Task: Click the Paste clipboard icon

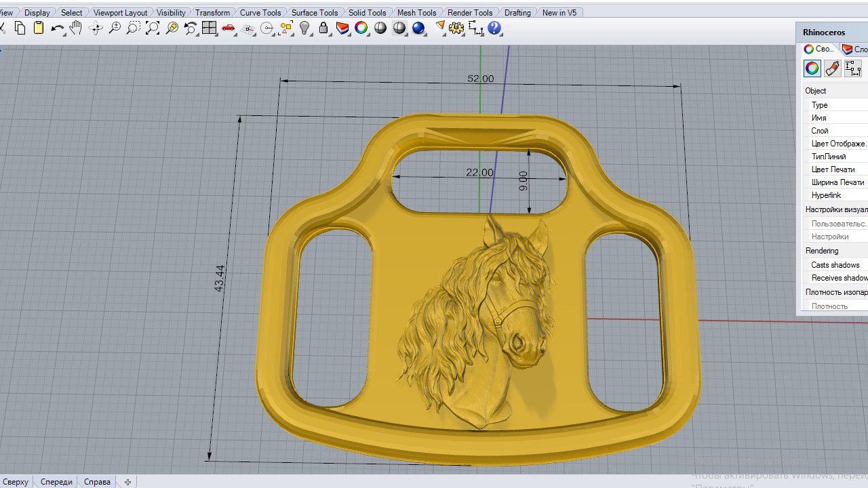Action: click(x=39, y=28)
